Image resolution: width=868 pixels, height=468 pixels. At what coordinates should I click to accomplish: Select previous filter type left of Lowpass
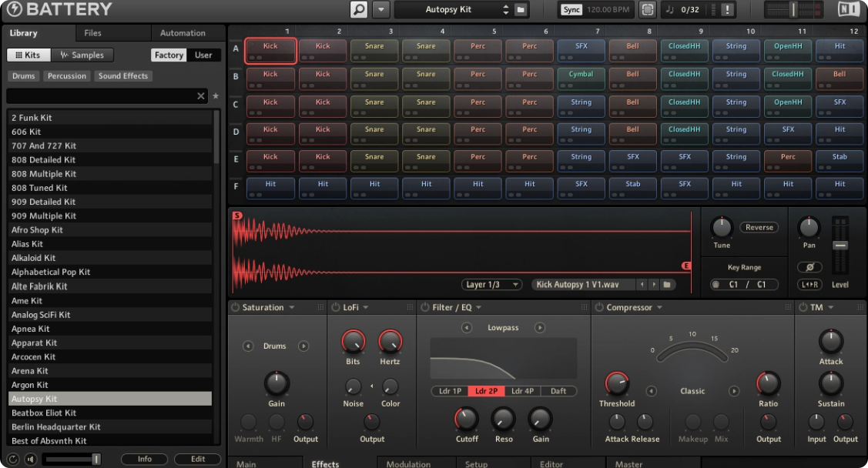pyautogui.click(x=467, y=327)
